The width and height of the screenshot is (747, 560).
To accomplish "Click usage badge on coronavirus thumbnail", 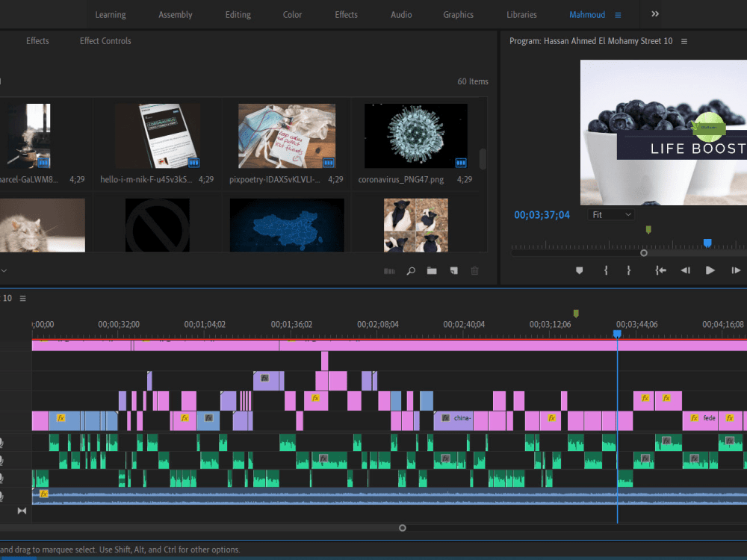I will click(461, 162).
